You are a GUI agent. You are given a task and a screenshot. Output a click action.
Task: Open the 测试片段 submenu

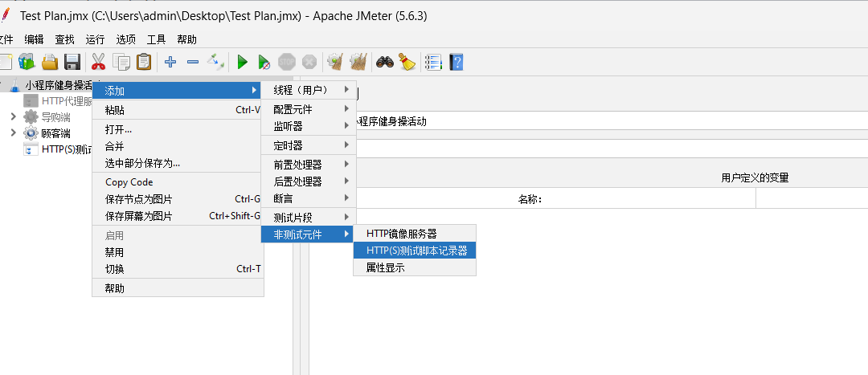pyautogui.click(x=309, y=218)
